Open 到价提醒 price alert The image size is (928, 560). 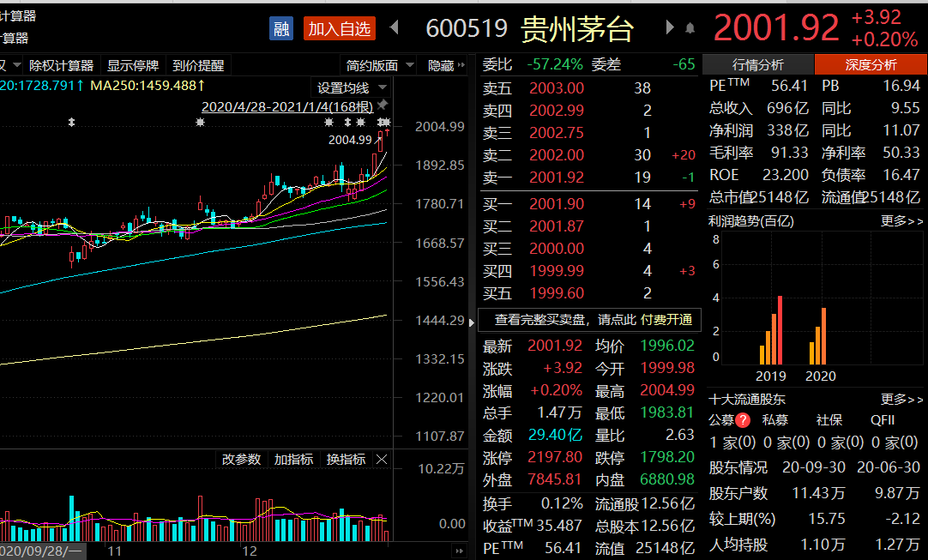point(198,65)
